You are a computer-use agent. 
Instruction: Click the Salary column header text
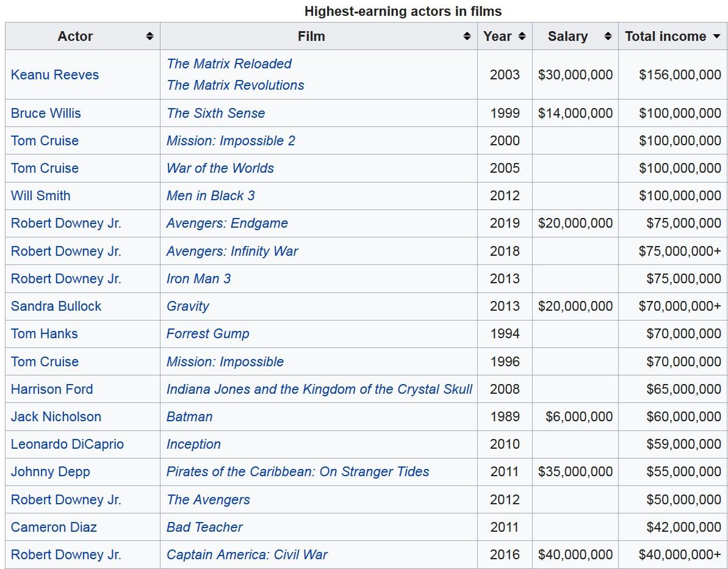point(568,36)
